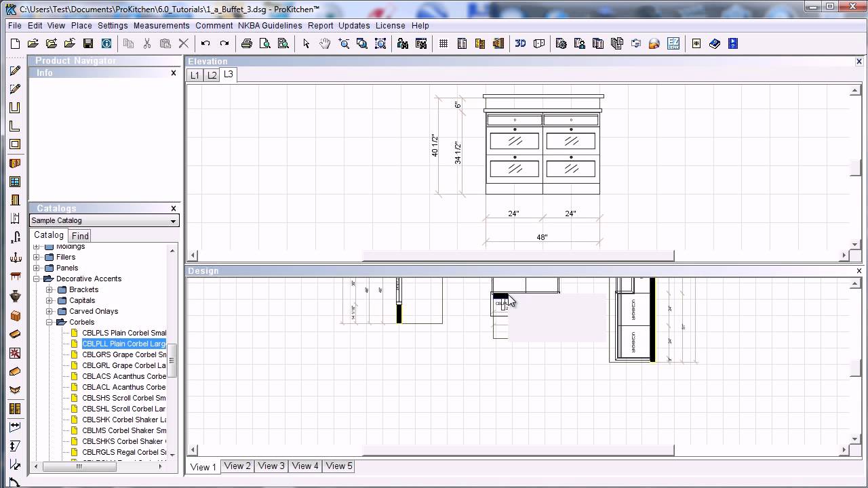The image size is (868, 488).
Task: Select CBLPLS Plain Corbel item
Action: (x=124, y=333)
